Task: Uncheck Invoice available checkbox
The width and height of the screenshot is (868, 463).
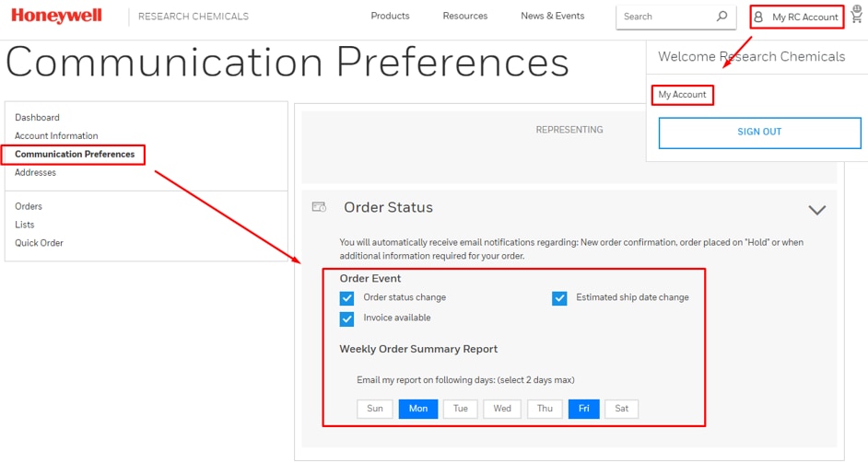Action: click(346, 318)
